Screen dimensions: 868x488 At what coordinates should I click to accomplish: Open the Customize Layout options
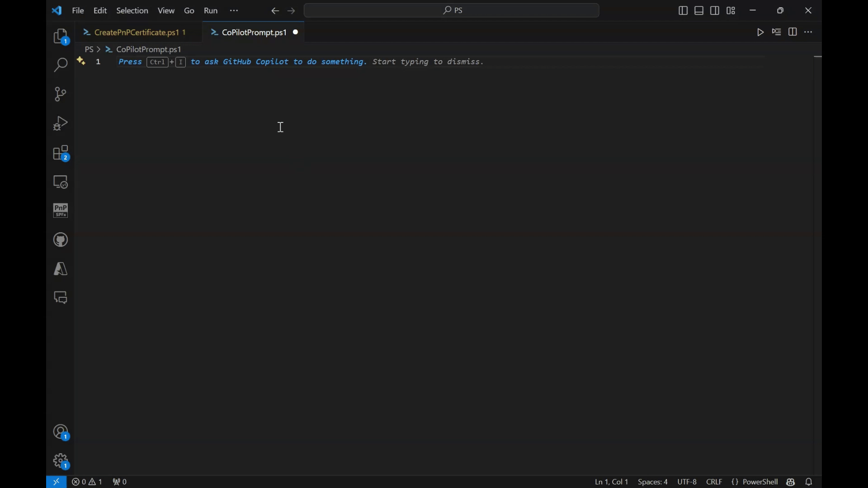[x=731, y=10]
